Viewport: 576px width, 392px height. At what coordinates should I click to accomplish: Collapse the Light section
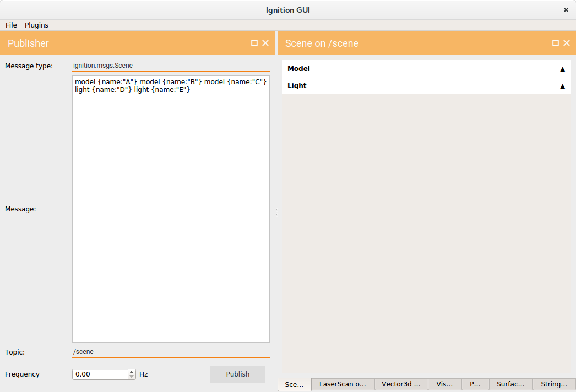click(x=562, y=85)
